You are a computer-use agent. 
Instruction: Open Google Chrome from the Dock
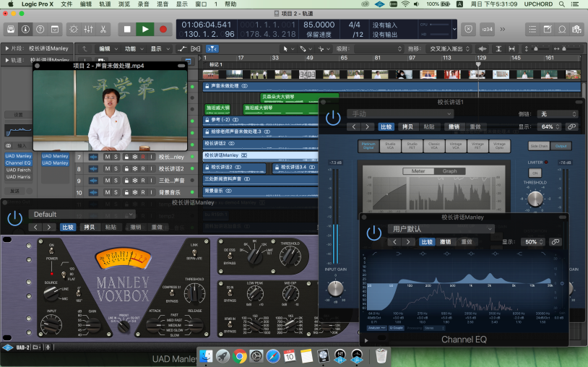(x=239, y=355)
